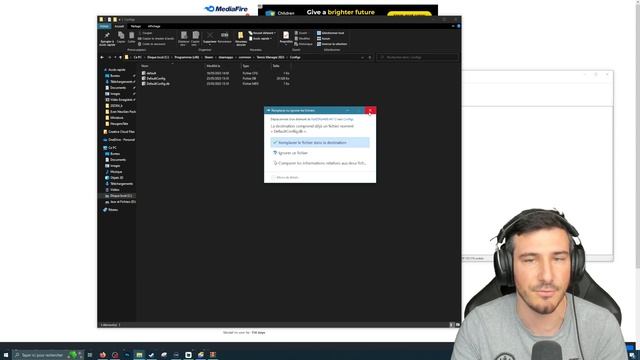Image resolution: width=640 pixels, height=360 pixels.
Task: Open the Windows Start menu
Action: coord(6,355)
